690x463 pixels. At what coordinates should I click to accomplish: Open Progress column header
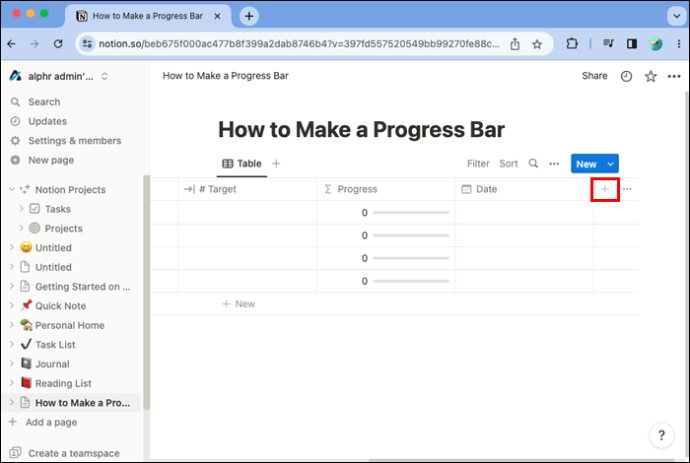(x=386, y=189)
